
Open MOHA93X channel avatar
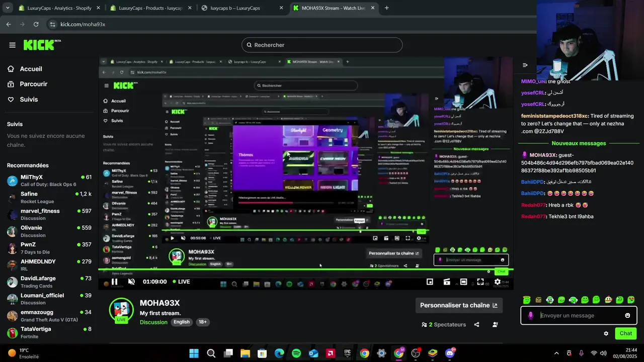pyautogui.click(x=121, y=310)
